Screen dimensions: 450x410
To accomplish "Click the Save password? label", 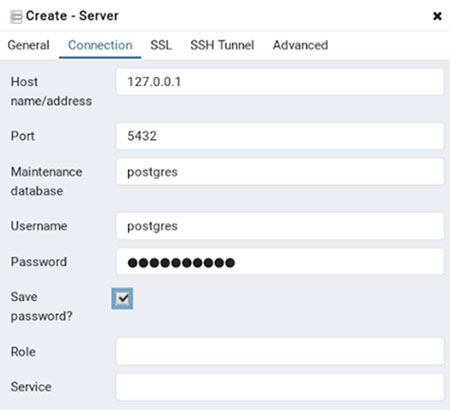I will click(x=41, y=306).
